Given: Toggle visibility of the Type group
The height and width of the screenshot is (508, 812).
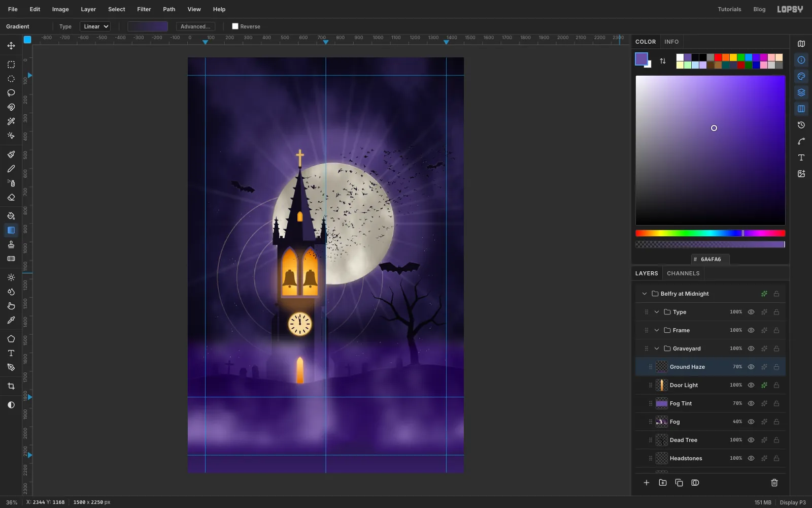Looking at the screenshot, I should [751, 312].
